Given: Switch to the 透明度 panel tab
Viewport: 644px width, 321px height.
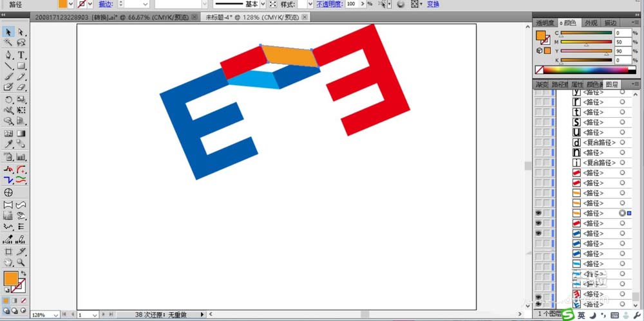Looking at the screenshot, I should click(x=545, y=23).
